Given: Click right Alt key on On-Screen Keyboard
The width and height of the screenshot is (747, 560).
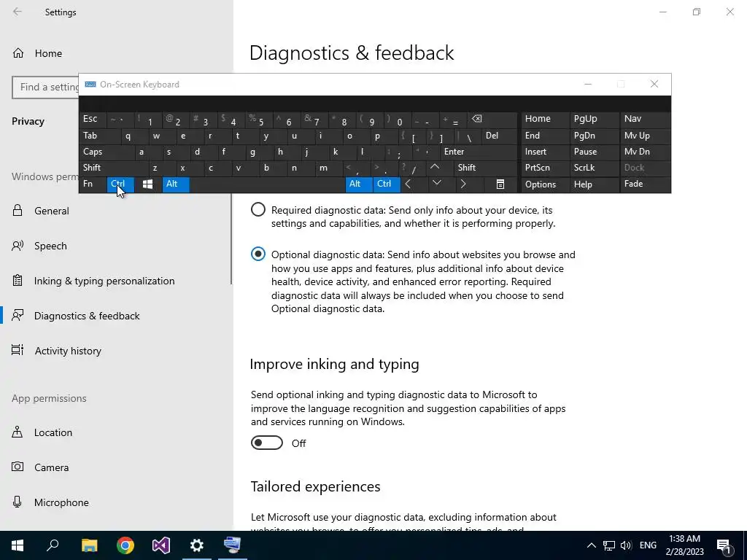Looking at the screenshot, I should pos(359,184).
